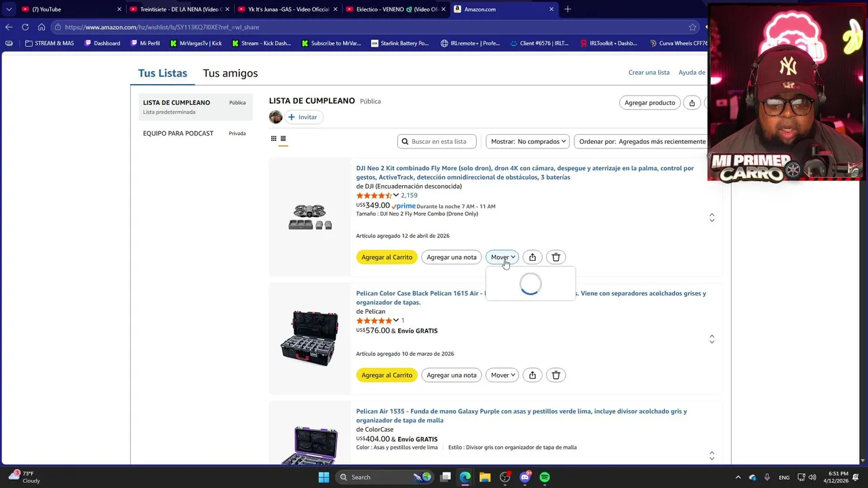The image size is (868, 488).
Task: Reorder Pelican Air 1535 priority arrows
Action: pyautogui.click(x=711, y=455)
